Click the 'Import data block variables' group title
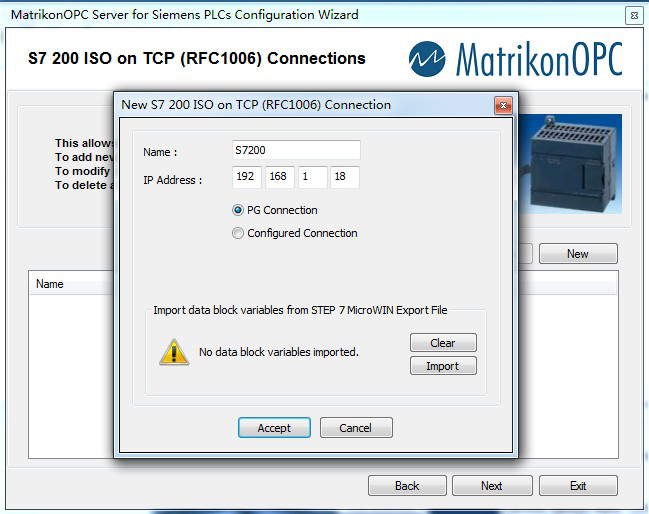 point(300,310)
